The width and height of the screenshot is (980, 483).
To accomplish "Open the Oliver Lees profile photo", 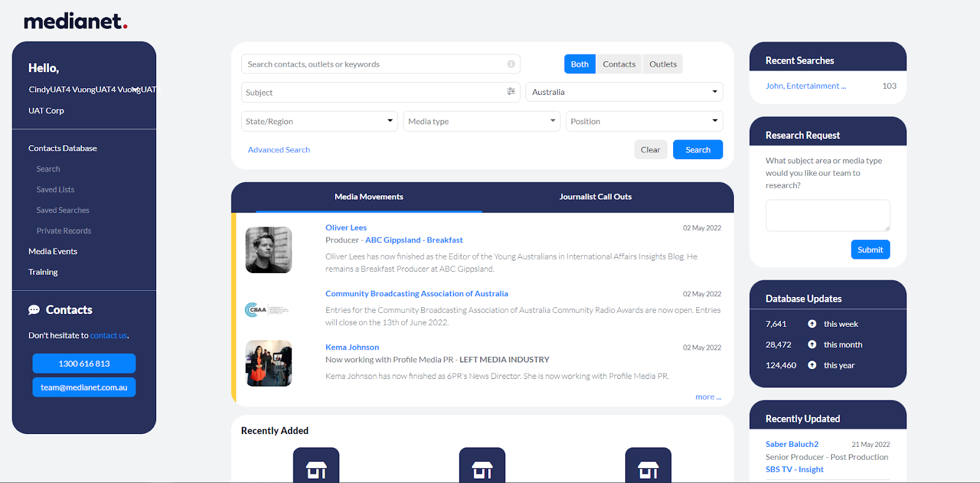I will (268, 250).
